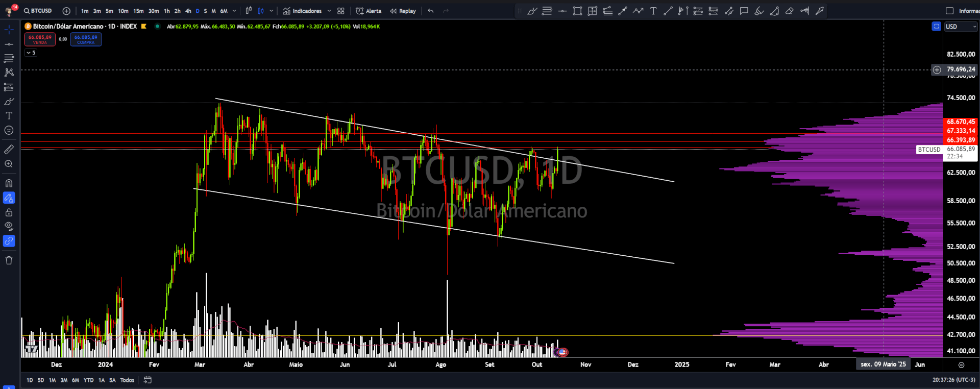
Task: Open the Fibonacci tools in left sidebar
Action: (x=9, y=58)
